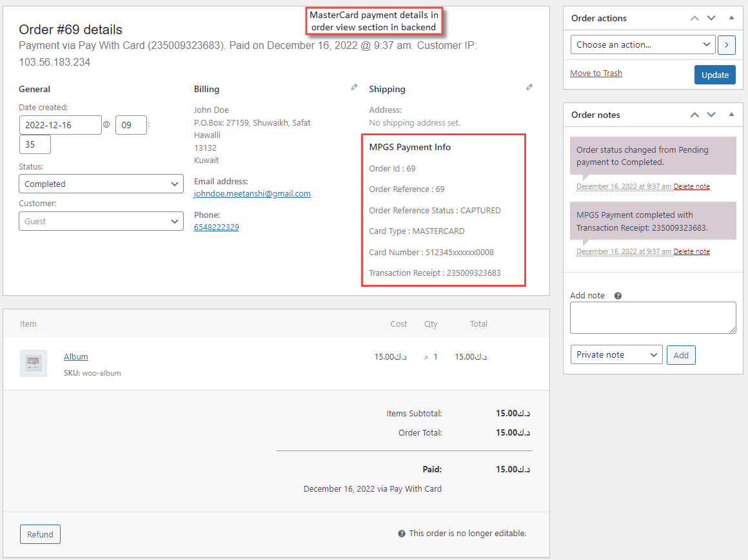748x560 pixels.
Task: Move this order to Trash
Action: pos(596,73)
